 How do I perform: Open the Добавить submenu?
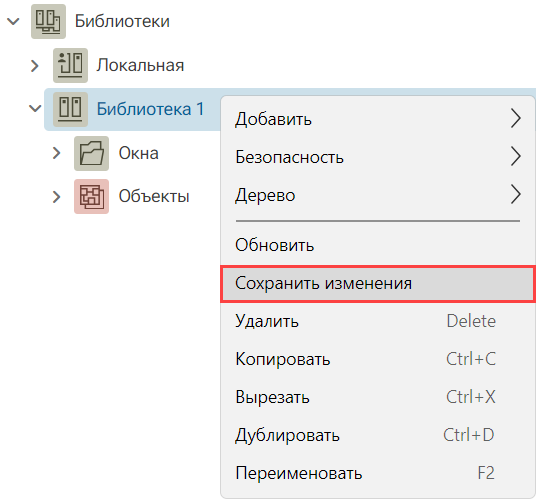point(377,119)
